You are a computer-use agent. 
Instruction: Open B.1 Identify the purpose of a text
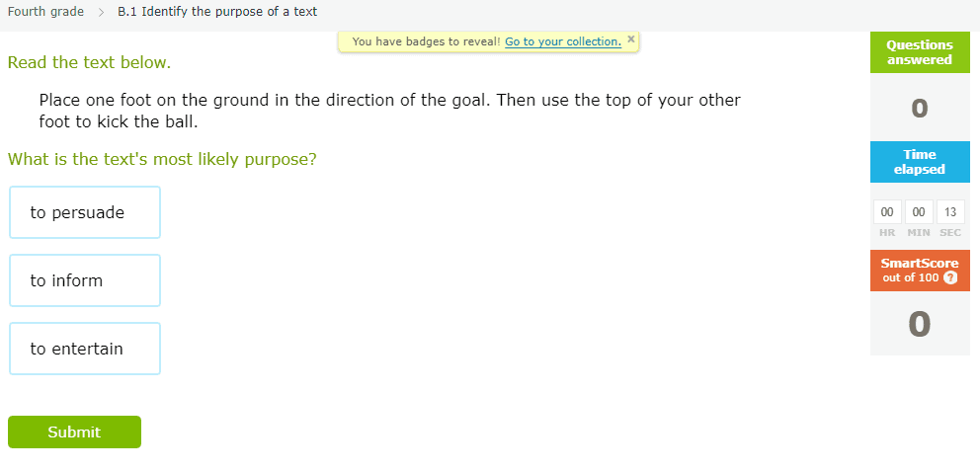coord(217,12)
